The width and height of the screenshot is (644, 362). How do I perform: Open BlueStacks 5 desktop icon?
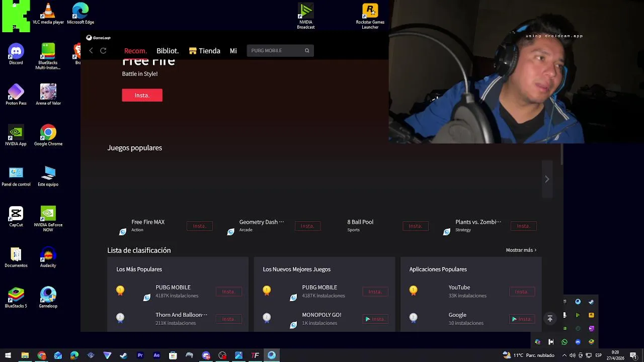click(x=16, y=298)
